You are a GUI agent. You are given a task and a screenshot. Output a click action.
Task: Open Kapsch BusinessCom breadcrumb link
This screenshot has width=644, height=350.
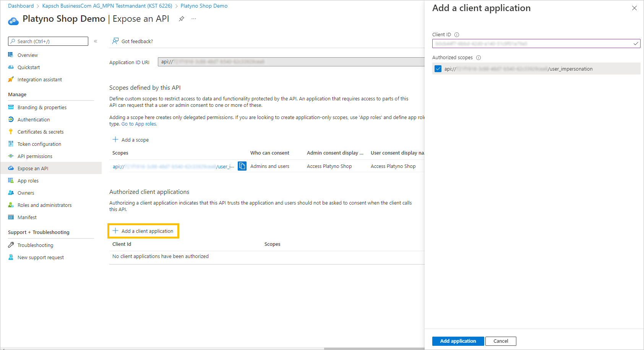[107, 6]
